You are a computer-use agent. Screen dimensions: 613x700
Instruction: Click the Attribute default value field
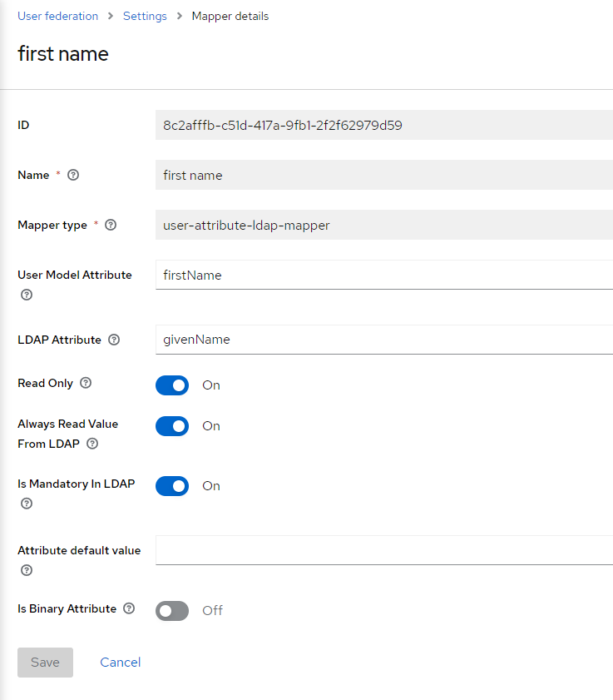click(x=383, y=550)
